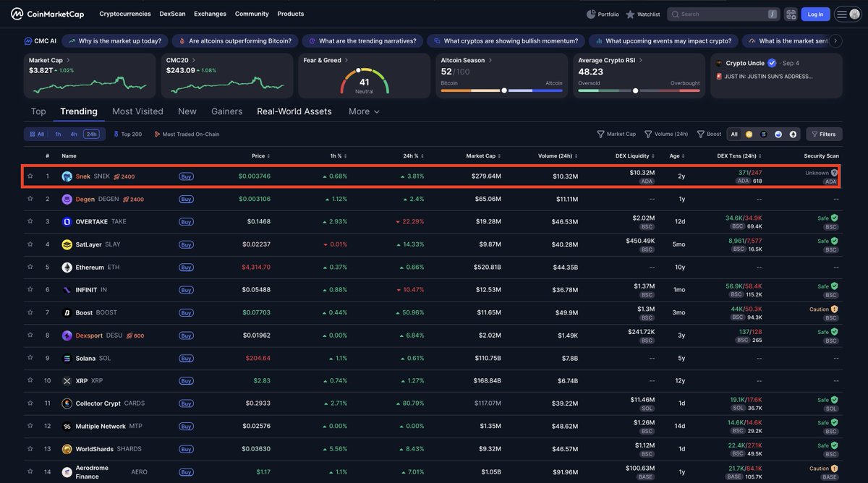868x483 pixels.
Task: Sort by Age column header
Action: click(678, 155)
